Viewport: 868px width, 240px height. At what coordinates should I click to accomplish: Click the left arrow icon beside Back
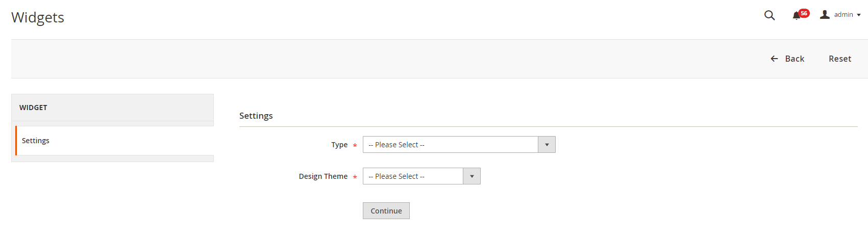(774, 59)
